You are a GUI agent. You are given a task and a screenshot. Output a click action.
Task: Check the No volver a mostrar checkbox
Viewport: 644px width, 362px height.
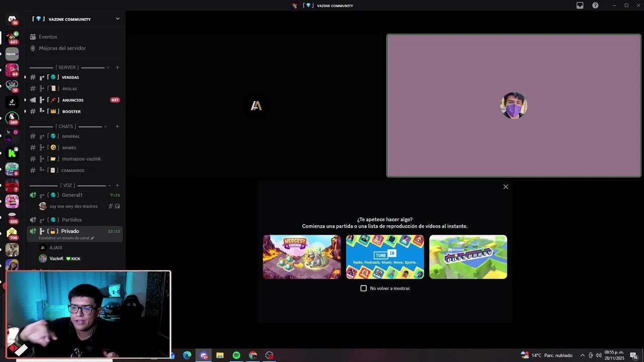[x=364, y=288]
